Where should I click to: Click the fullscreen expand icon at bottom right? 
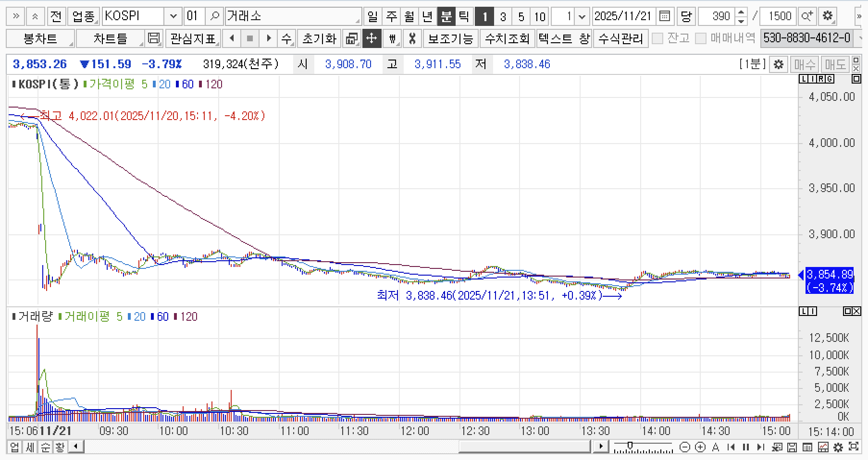point(854,447)
